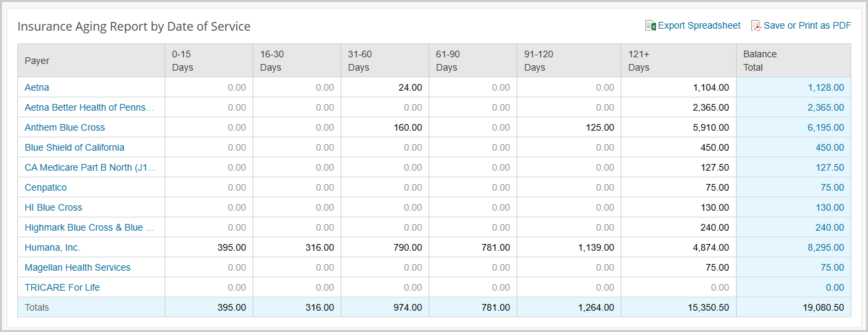This screenshot has width=868, height=332.
Task: Select Humana 91-120 days value 1,139.00
Action: [x=596, y=247]
